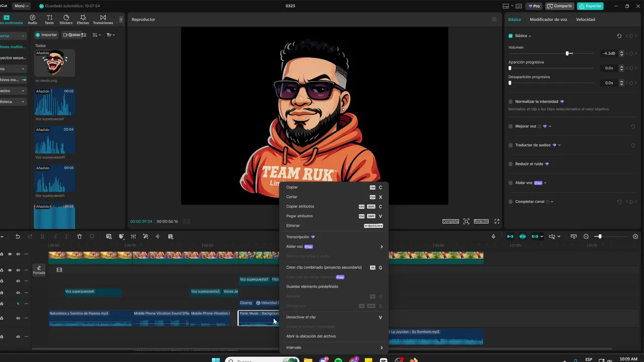Switch to the Velocidad tab
The height and width of the screenshot is (362, 644).
(586, 19)
